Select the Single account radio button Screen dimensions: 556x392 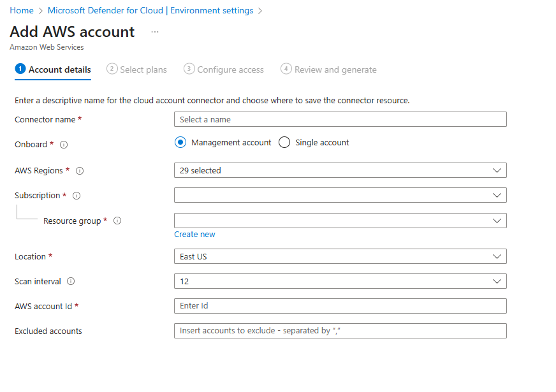coord(284,143)
